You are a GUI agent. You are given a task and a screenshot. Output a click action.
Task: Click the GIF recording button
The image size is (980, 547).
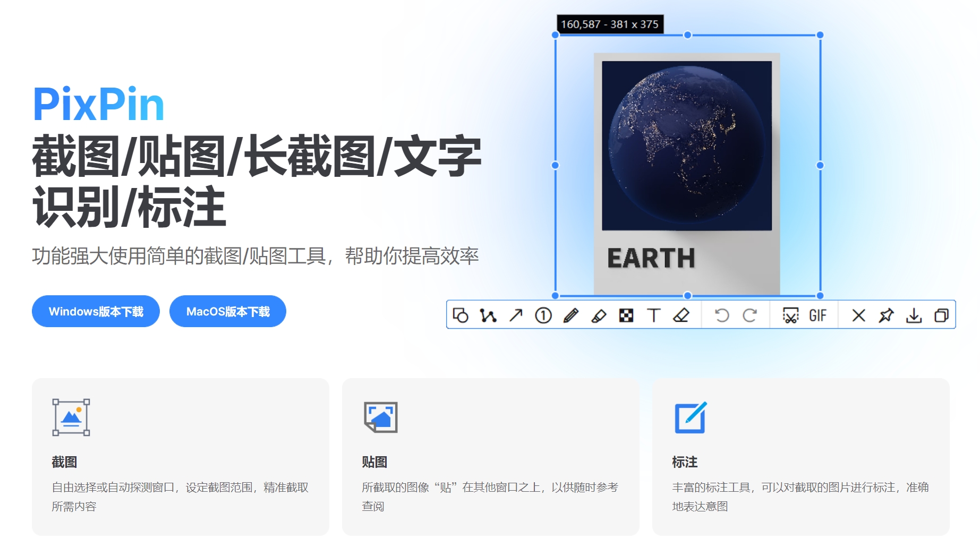point(818,315)
